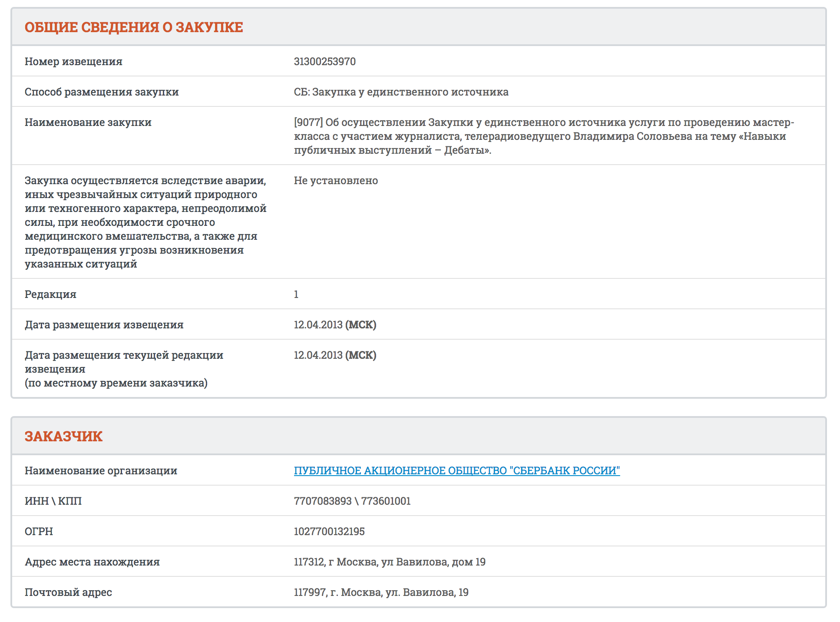Click the Наименование организации label
Screen dimensions: 840x622
coord(101,470)
